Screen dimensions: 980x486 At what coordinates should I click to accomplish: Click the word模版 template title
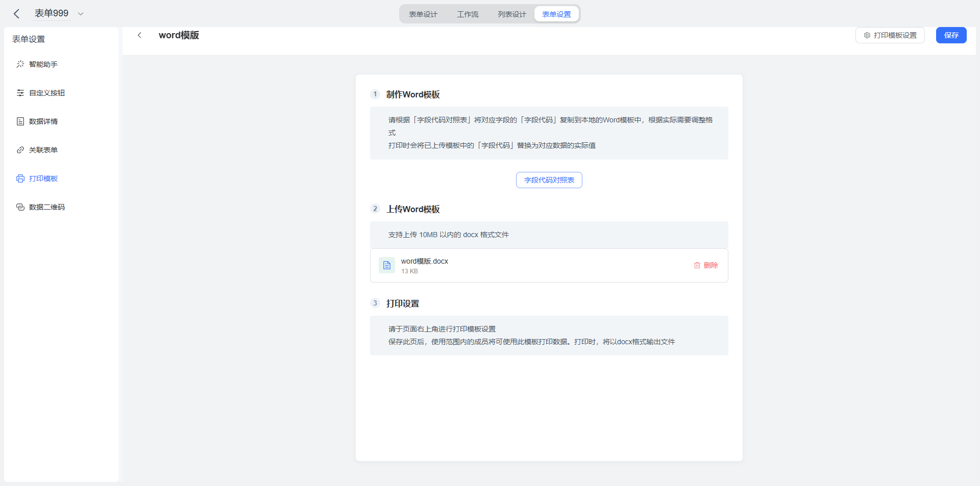click(179, 35)
